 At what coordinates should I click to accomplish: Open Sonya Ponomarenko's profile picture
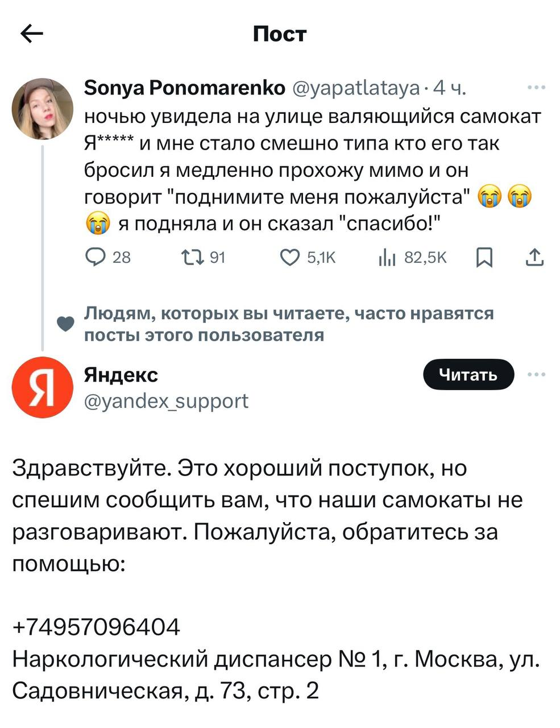pos(43,109)
